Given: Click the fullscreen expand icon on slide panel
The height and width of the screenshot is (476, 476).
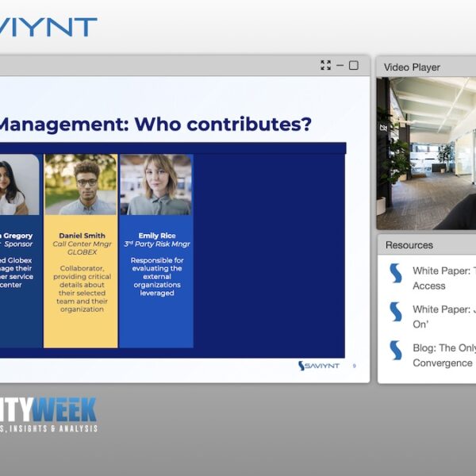Looking at the screenshot, I should point(325,65).
